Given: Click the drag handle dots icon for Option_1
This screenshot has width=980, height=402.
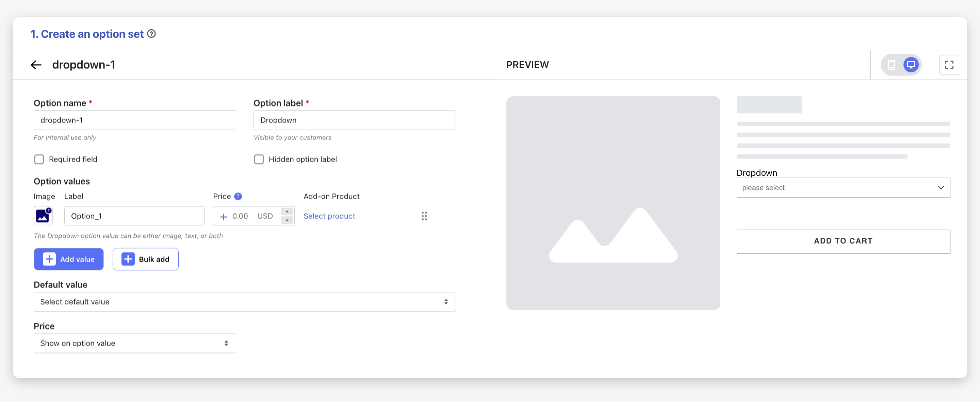Looking at the screenshot, I should tap(424, 216).
